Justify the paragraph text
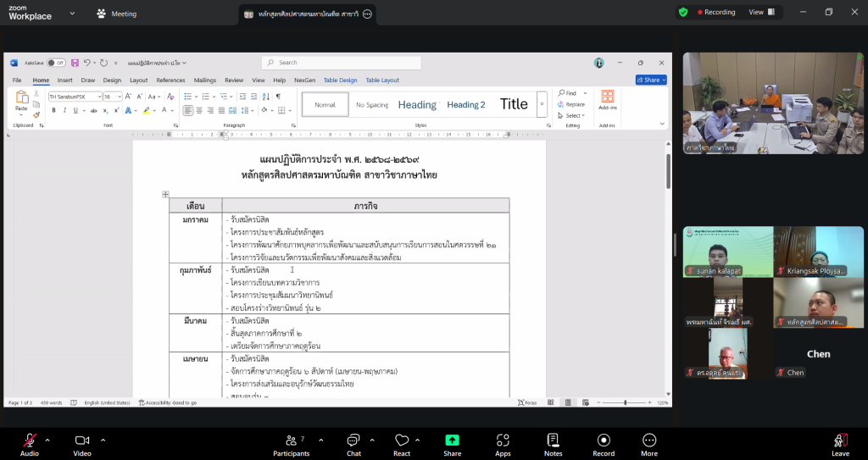This screenshot has height=460, width=868. click(221, 111)
